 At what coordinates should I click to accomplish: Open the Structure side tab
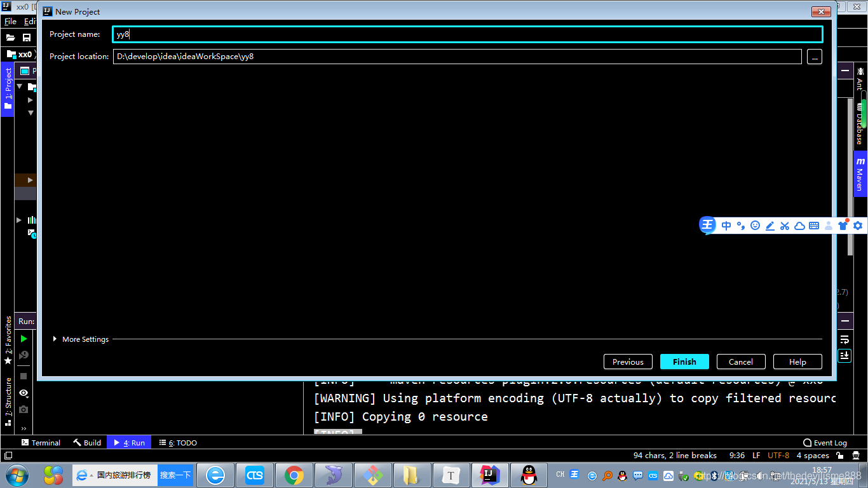pyautogui.click(x=8, y=400)
